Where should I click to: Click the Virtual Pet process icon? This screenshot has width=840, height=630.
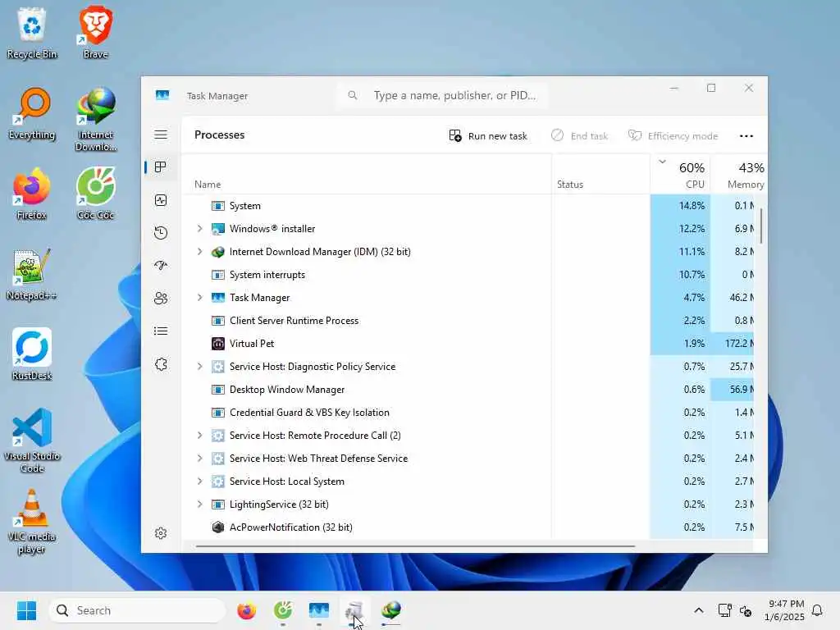tap(218, 344)
